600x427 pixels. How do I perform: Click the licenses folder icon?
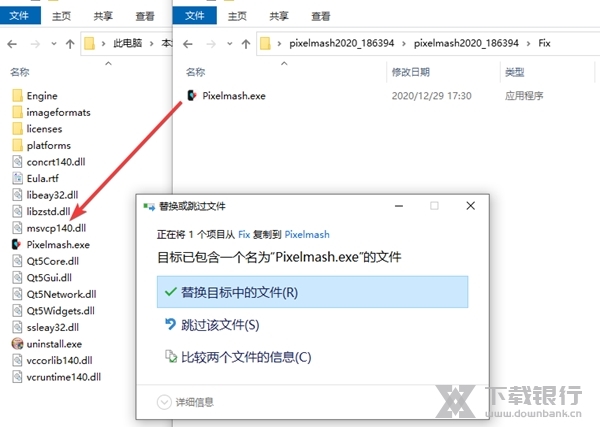coord(17,129)
